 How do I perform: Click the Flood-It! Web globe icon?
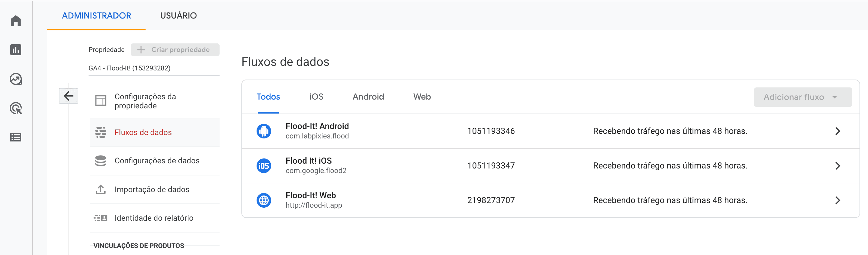point(264,200)
